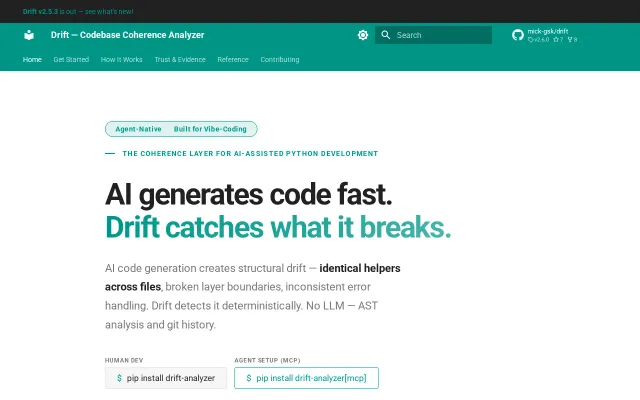Navigate to the Contributing tab
Viewport: 640px width, 400px height.
(x=280, y=60)
